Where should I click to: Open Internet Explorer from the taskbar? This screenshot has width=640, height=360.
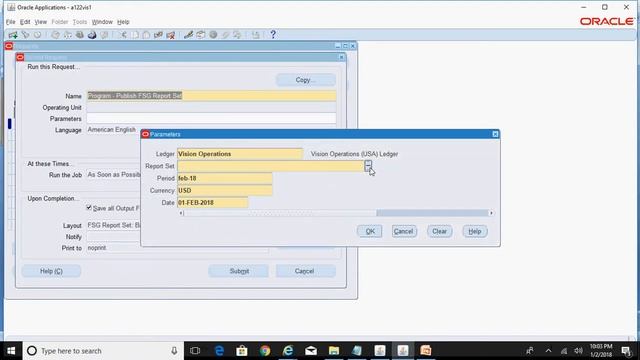click(288, 351)
